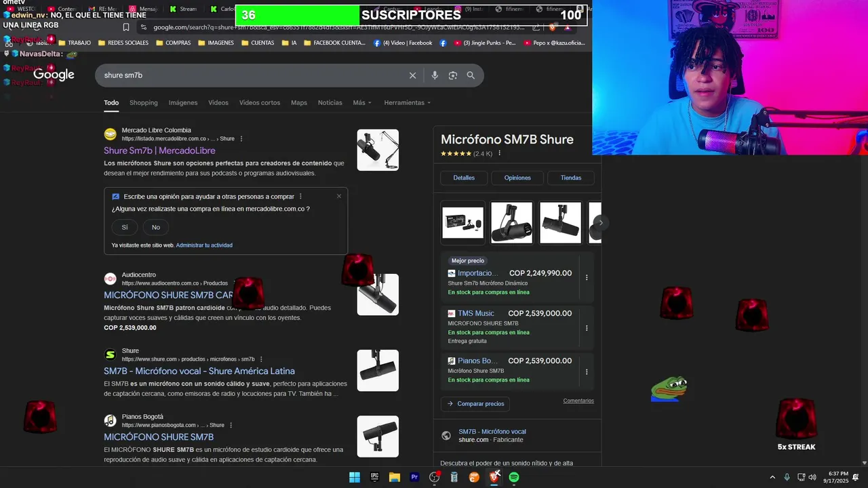Open Spotify from the taskbar

pos(514,477)
